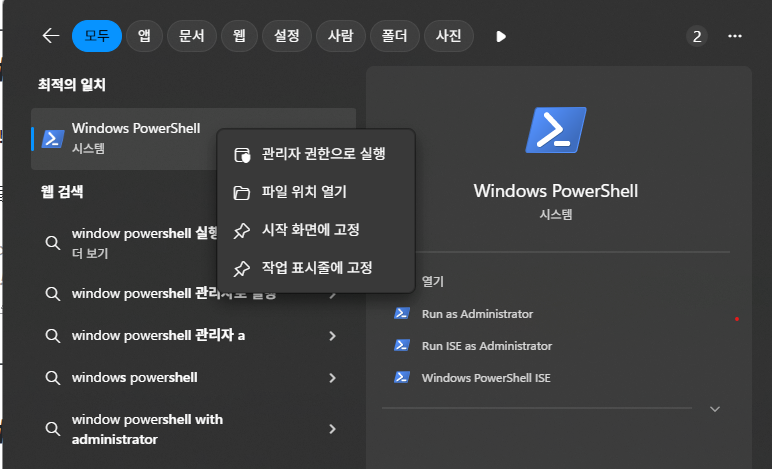This screenshot has width=772, height=469.
Task: Switch to the 문서 filter tab
Action: point(192,36)
